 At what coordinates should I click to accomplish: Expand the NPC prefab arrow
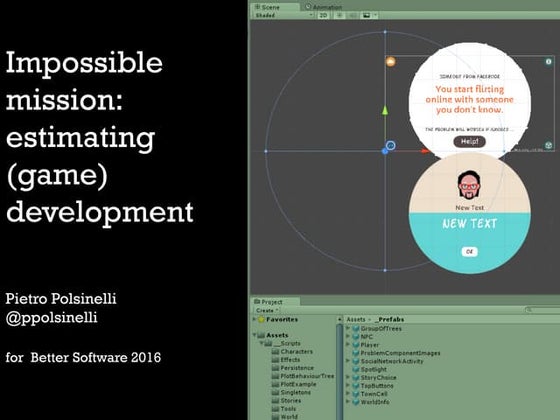(348, 336)
